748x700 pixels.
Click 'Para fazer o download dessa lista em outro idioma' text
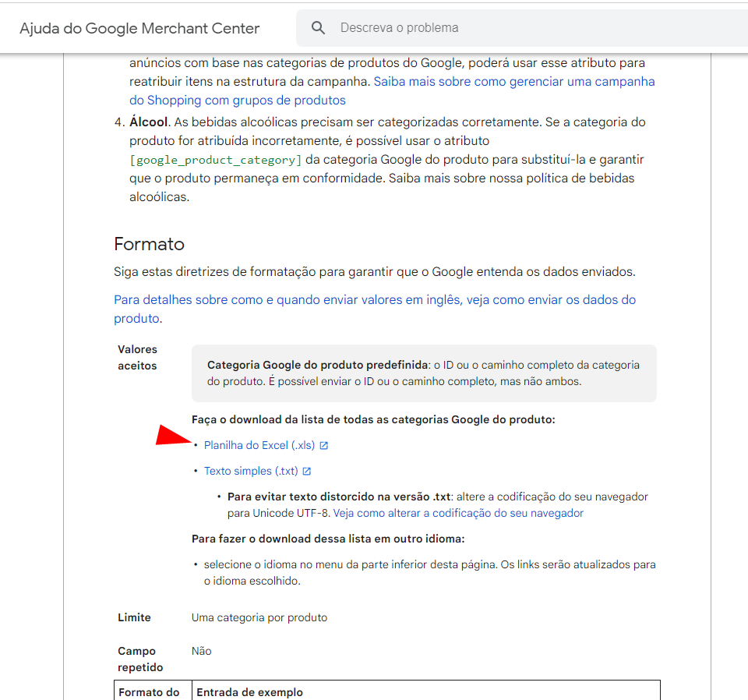328,539
